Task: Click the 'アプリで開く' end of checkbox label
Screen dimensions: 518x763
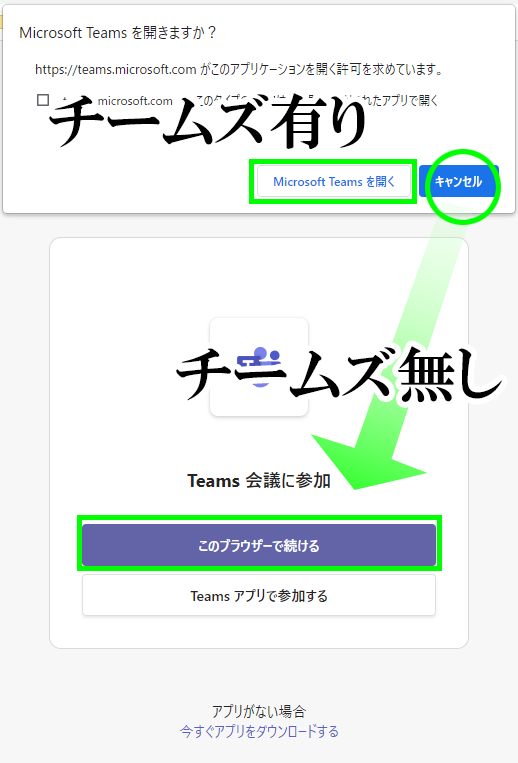Action: click(410, 100)
